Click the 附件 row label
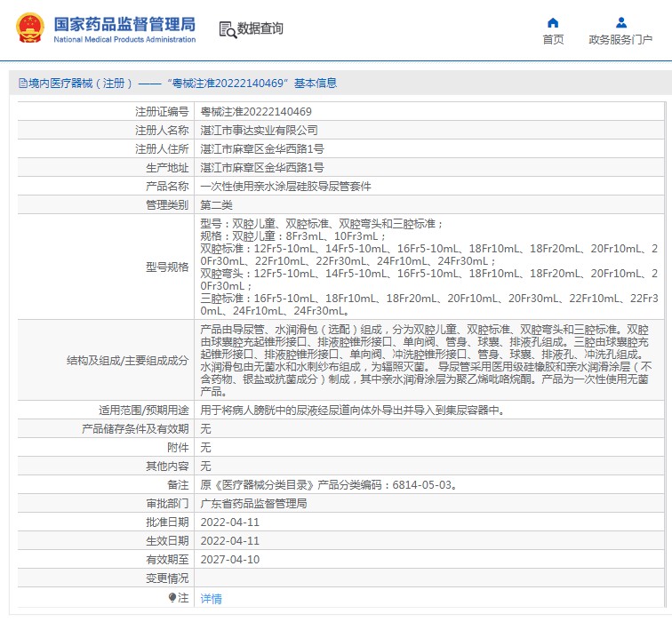This screenshot has width=672, height=622. [178, 448]
